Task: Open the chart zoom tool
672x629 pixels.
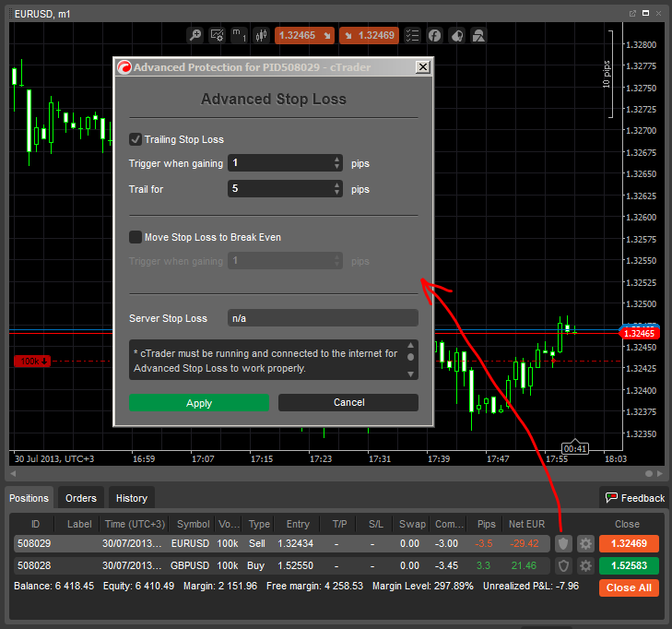Action: [x=195, y=35]
